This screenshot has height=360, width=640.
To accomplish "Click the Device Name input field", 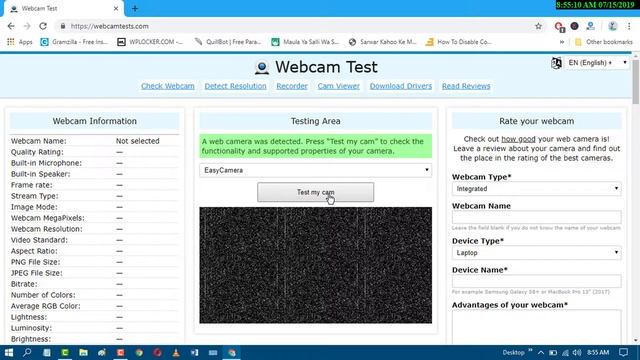I will point(537,281).
